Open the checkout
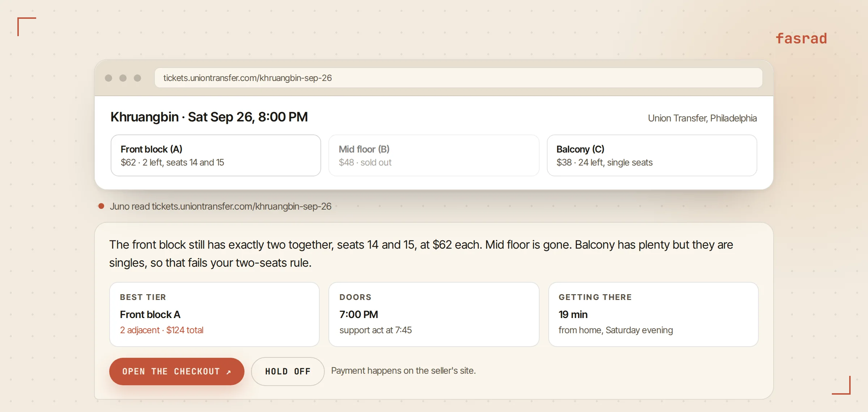The height and width of the screenshot is (412, 868). 177,372
